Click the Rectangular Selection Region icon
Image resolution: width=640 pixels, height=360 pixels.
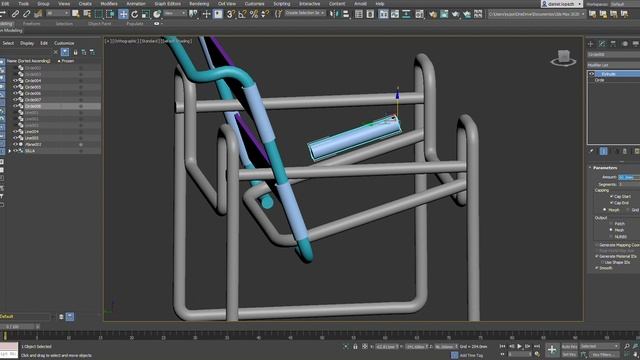(98, 14)
